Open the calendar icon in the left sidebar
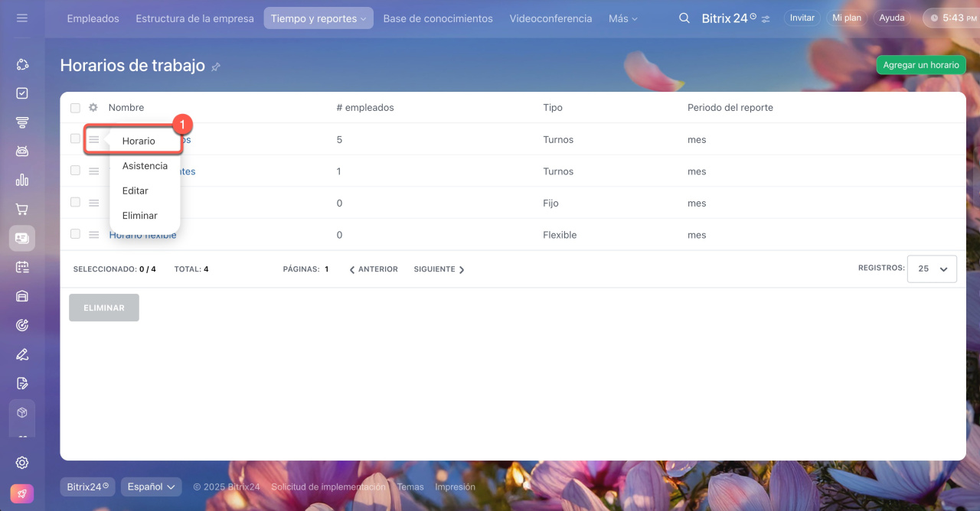The width and height of the screenshot is (980, 511). [22, 267]
